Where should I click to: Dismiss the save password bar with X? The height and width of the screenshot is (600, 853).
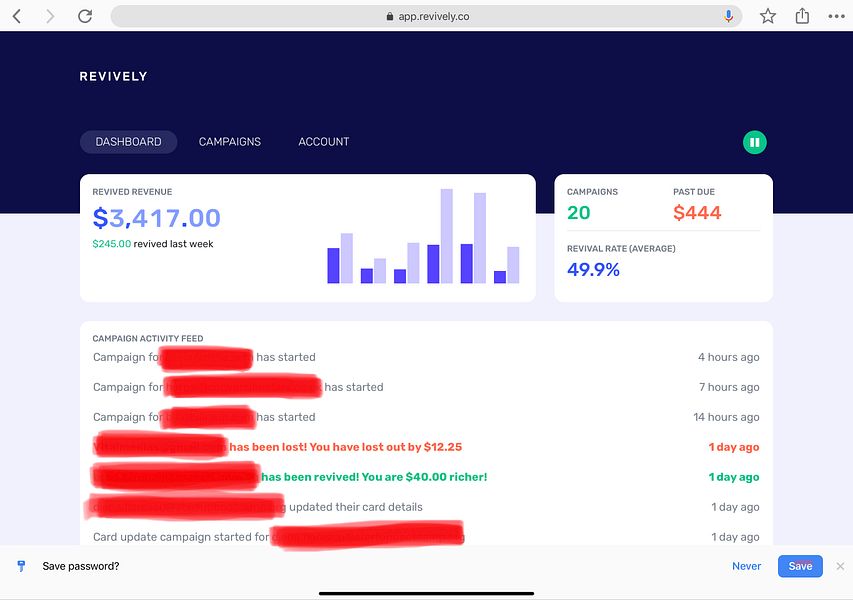tap(840, 566)
